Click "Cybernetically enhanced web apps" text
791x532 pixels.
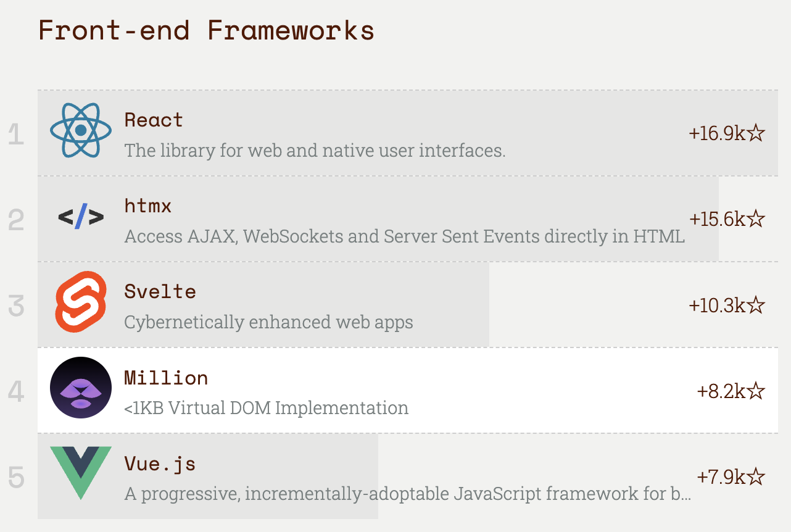click(269, 322)
